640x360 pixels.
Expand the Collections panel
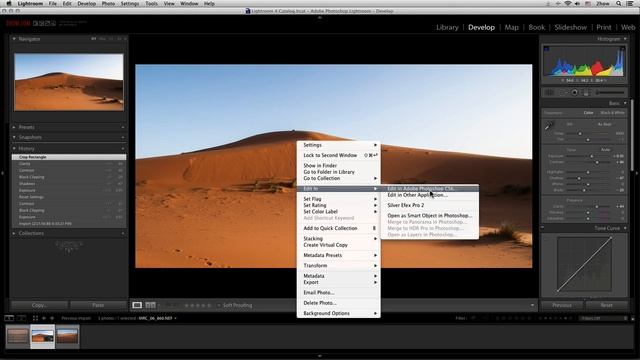click(x=14, y=233)
